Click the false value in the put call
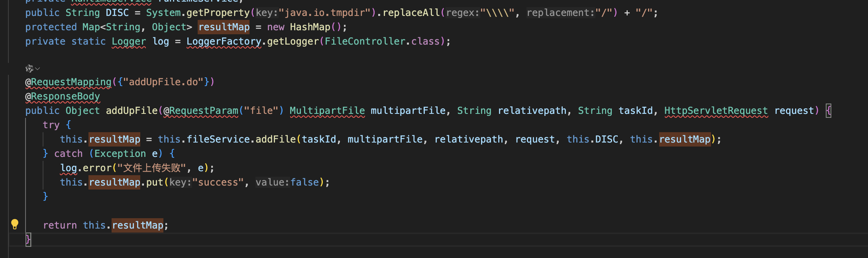Screen dimensions: 868x258 coord(304,182)
